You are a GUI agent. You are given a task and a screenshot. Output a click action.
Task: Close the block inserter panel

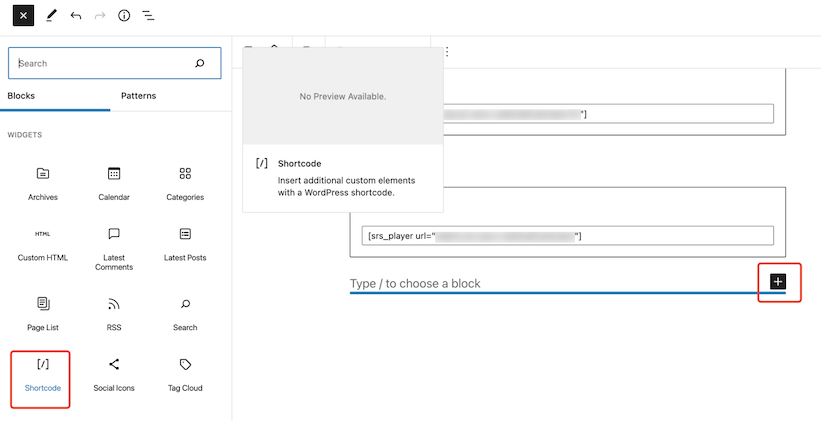coord(24,16)
